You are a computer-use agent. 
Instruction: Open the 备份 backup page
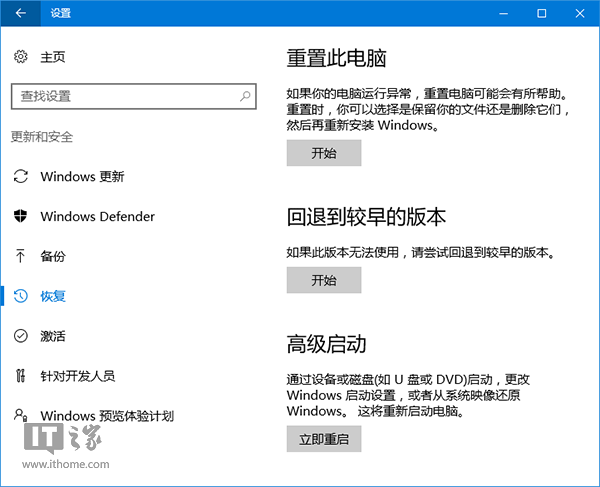pyautogui.click(x=53, y=256)
